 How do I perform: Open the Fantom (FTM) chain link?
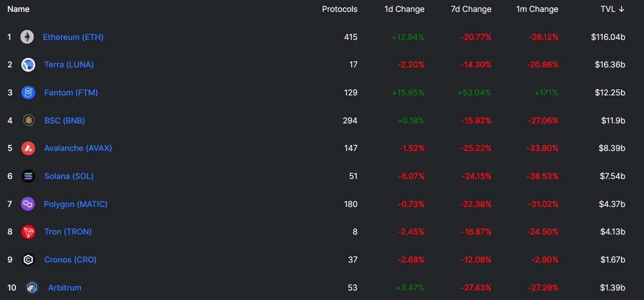(71, 93)
